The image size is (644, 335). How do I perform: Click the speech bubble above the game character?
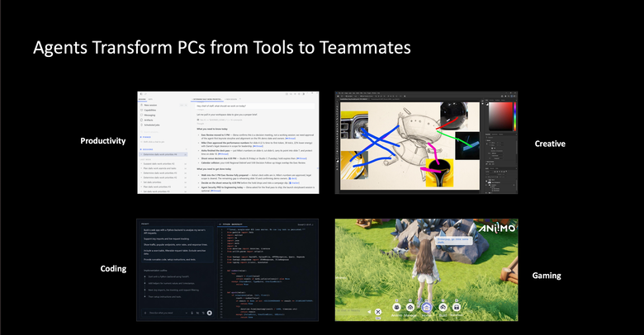[x=452, y=241]
